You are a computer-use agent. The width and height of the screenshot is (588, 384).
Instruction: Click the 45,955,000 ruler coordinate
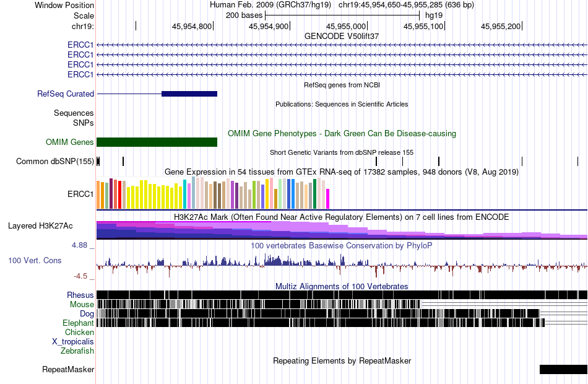click(346, 26)
